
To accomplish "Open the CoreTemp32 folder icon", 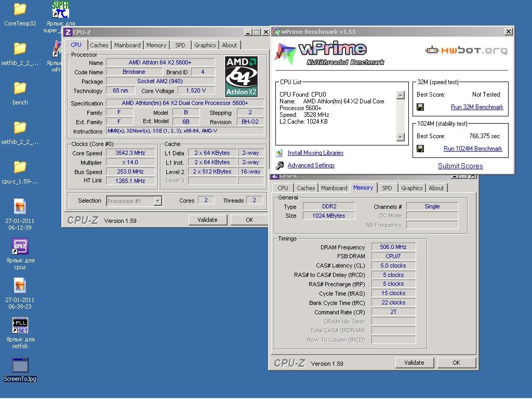I will (x=20, y=9).
